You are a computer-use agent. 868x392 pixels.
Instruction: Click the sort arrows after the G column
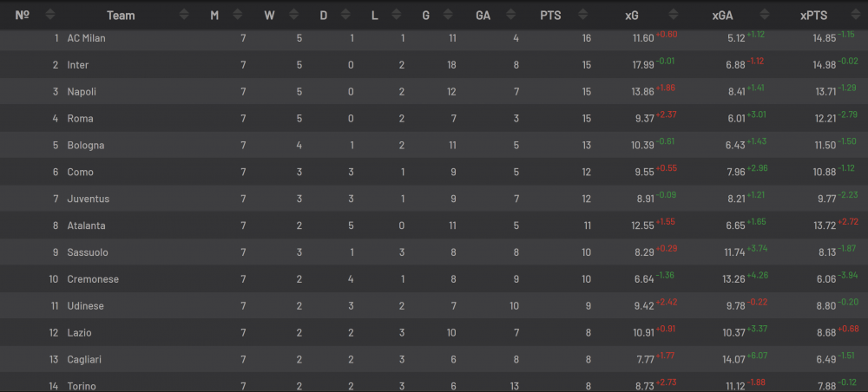tap(450, 15)
